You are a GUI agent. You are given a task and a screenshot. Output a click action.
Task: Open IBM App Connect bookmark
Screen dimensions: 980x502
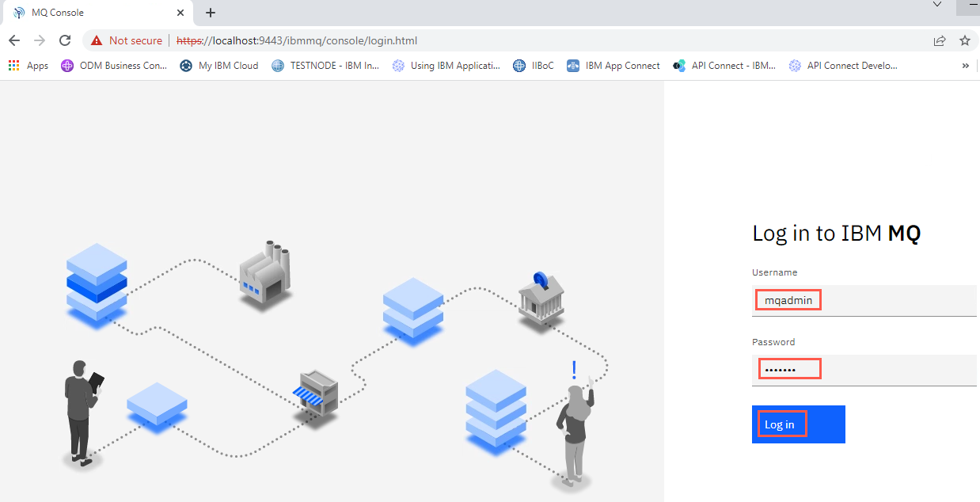pos(613,66)
